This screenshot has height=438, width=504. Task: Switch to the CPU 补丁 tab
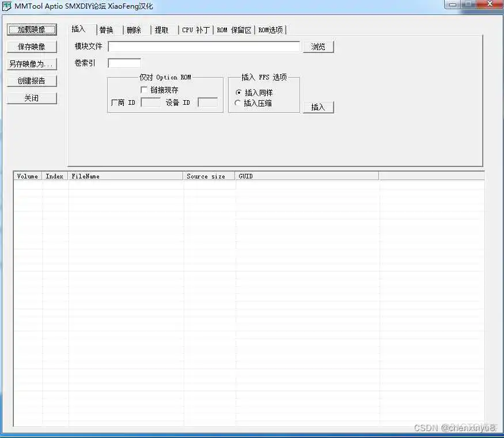[x=195, y=29]
